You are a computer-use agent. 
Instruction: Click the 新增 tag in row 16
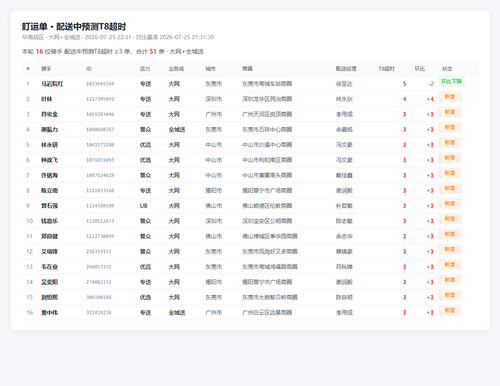[x=450, y=310]
